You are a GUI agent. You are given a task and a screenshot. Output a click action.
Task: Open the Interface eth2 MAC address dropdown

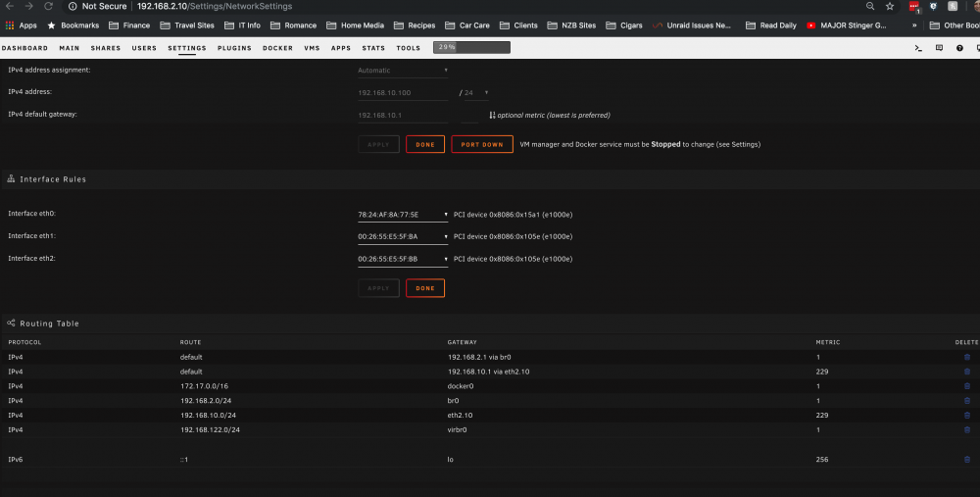click(x=403, y=259)
